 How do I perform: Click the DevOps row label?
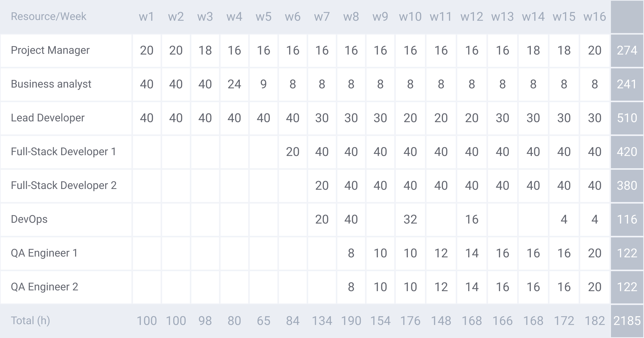(29, 219)
